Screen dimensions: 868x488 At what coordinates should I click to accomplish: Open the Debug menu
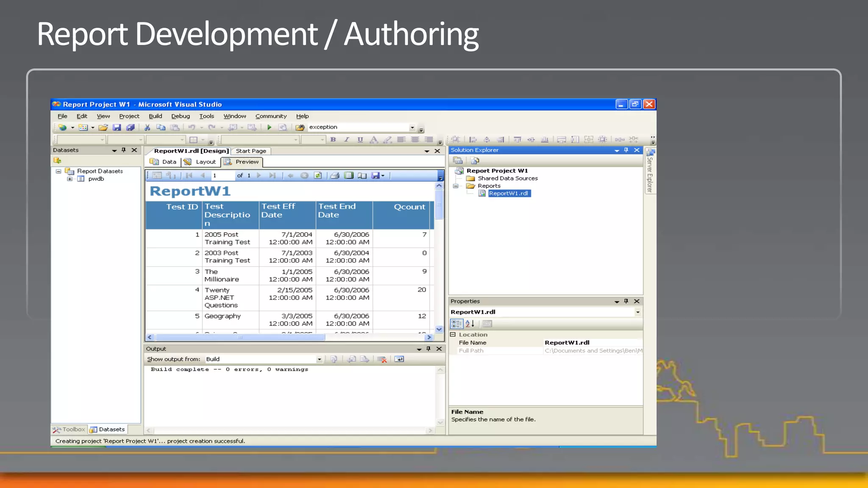181,116
